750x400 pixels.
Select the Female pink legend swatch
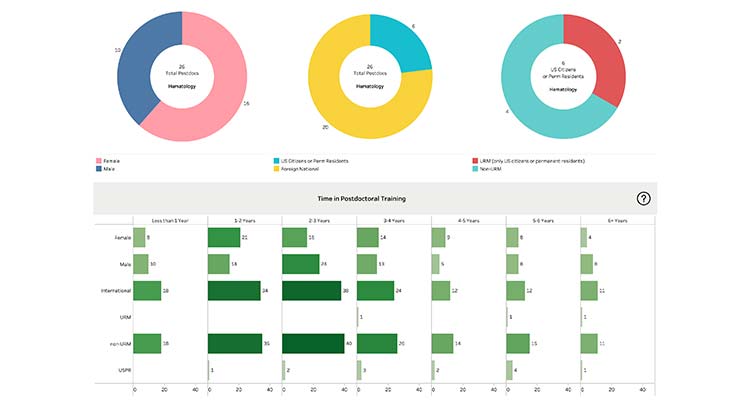[x=99, y=160]
